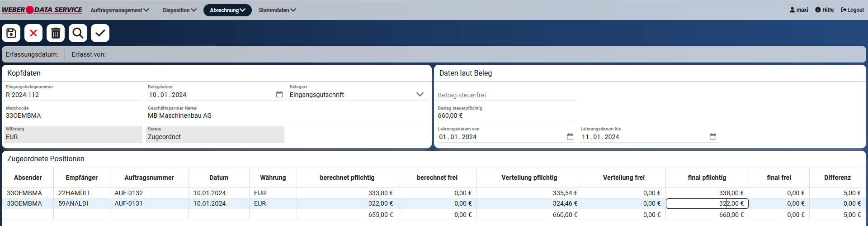The height and width of the screenshot is (226, 868).
Task: Click the checkmark confirm icon
Action: click(x=100, y=33)
